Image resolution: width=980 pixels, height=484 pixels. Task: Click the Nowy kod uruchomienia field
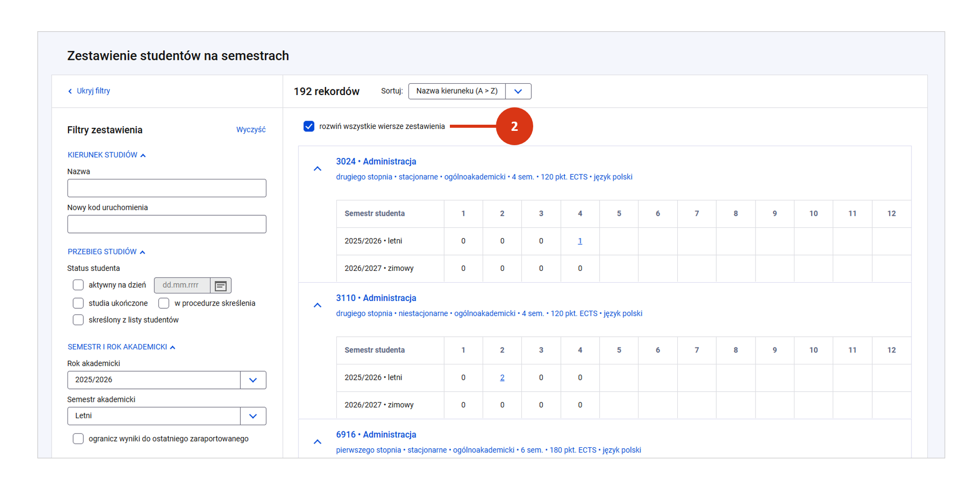pos(167,224)
